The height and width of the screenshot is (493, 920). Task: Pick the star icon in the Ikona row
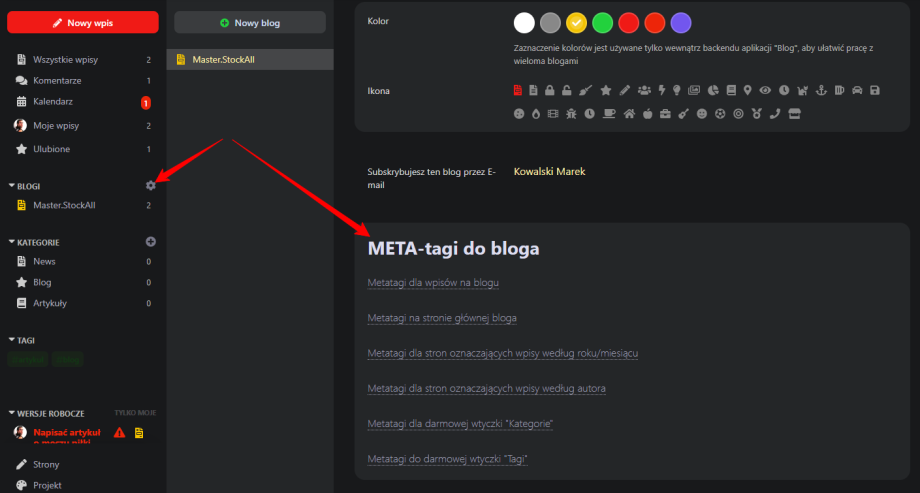[606, 91]
